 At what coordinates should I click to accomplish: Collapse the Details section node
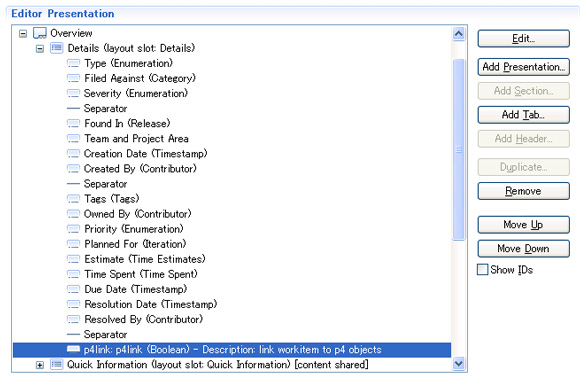tap(40, 49)
